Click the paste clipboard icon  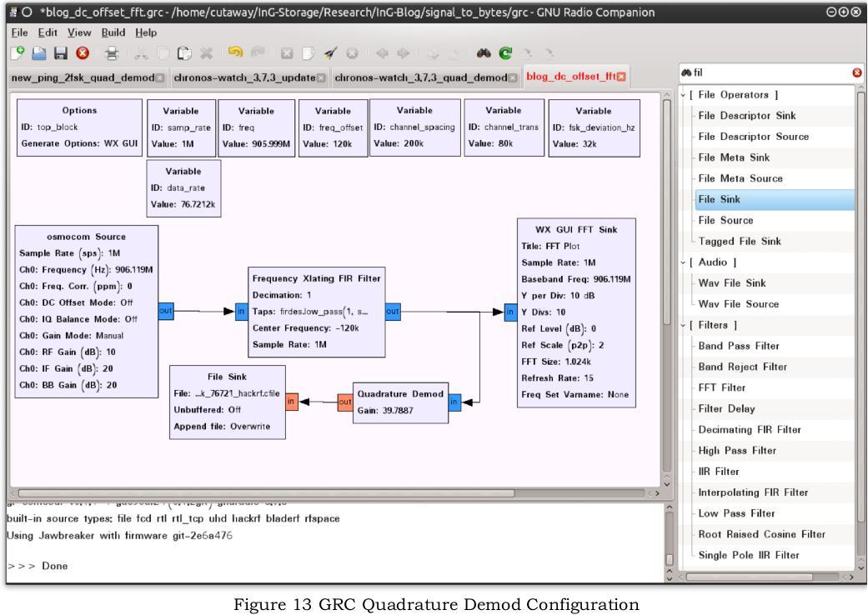tap(184, 53)
